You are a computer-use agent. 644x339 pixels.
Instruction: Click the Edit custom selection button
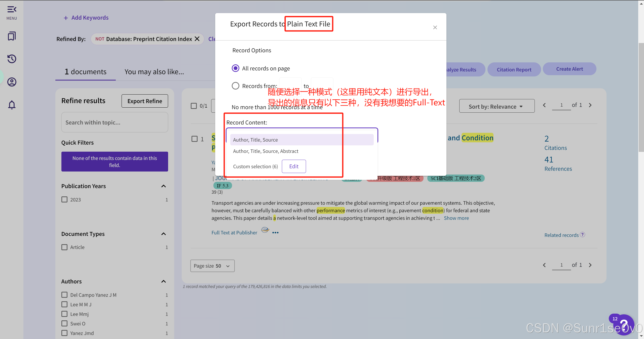tap(293, 166)
